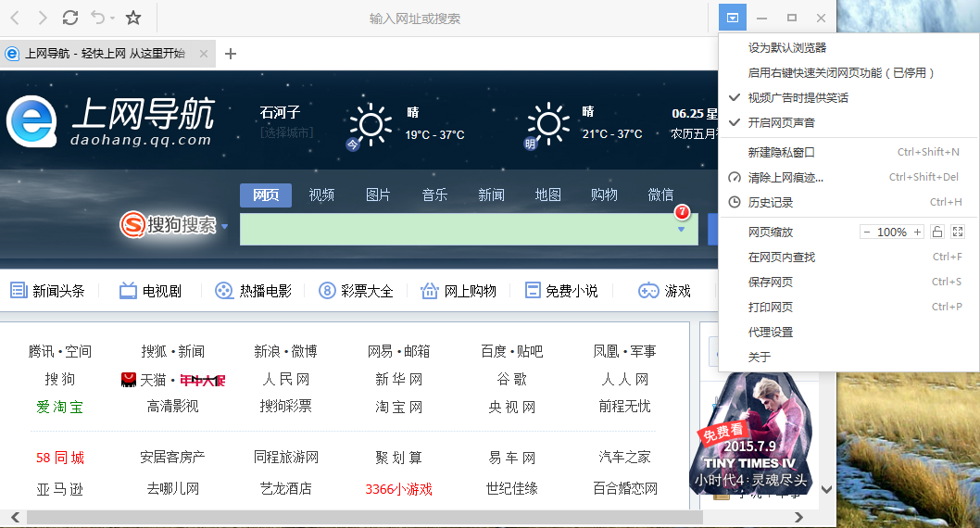Screen dimensions: 980x528
Task: Click the zoom lock icon in menu
Action: (936, 232)
